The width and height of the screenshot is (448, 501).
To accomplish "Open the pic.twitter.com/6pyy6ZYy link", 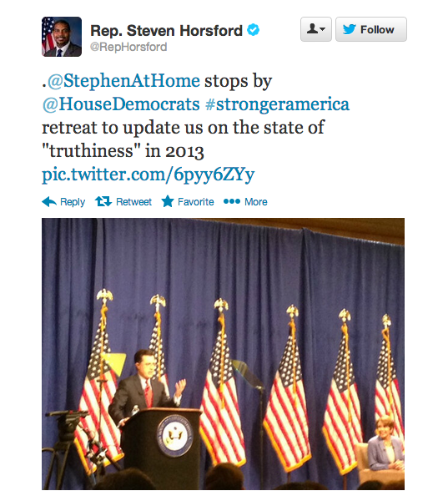I will coord(148,175).
